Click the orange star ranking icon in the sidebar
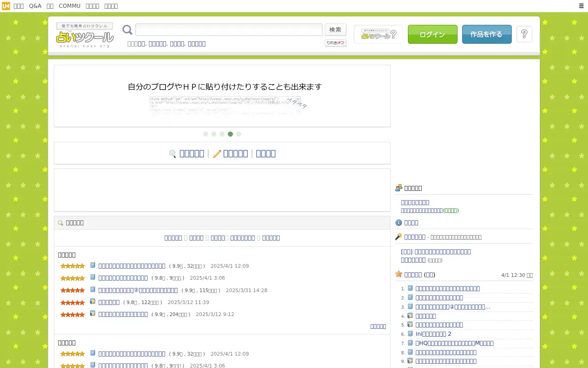Screen dimensions: 588x368 coord(399,274)
